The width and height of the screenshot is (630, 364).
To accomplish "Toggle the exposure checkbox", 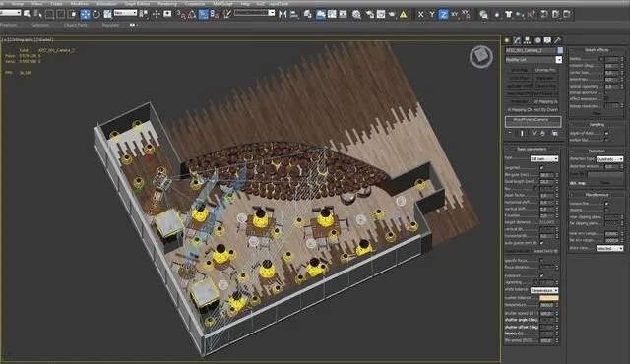I will [541, 275].
